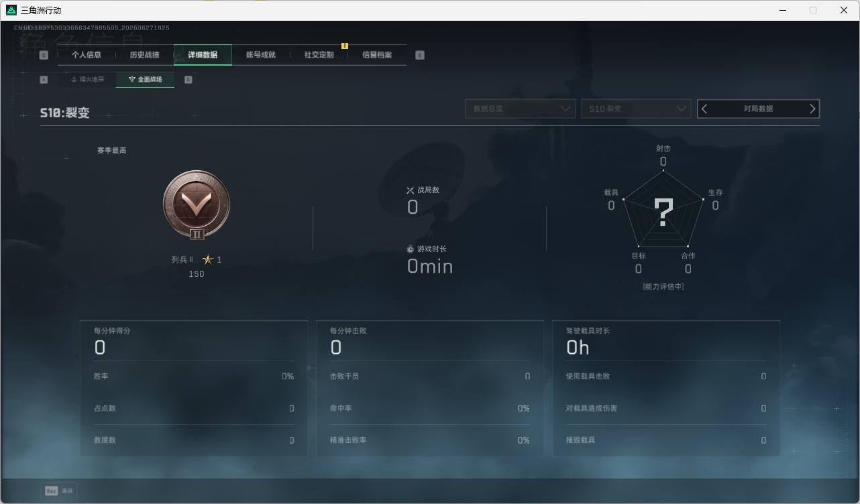This screenshot has height=504, width=860.
Task: Click the D key hint icon
Action: point(188,79)
